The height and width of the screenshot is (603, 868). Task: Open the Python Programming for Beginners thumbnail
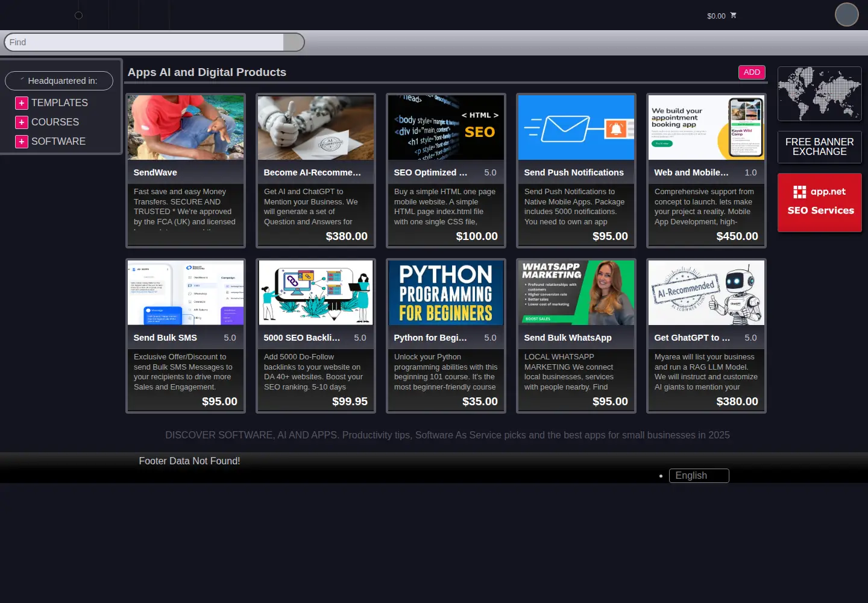click(446, 292)
